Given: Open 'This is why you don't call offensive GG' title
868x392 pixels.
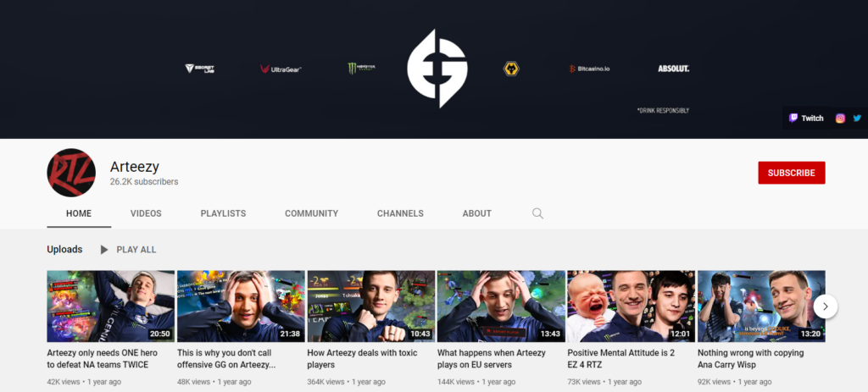Looking at the screenshot, I should 226,359.
